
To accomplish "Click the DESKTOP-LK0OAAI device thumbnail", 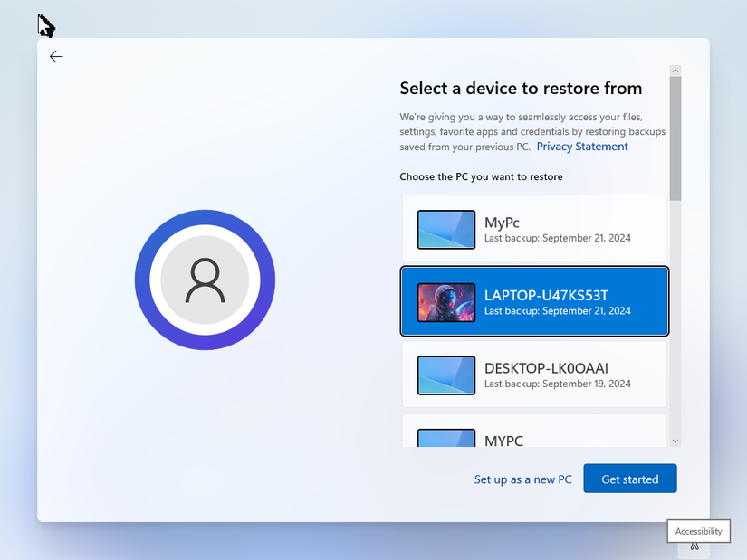I will tap(445, 375).
